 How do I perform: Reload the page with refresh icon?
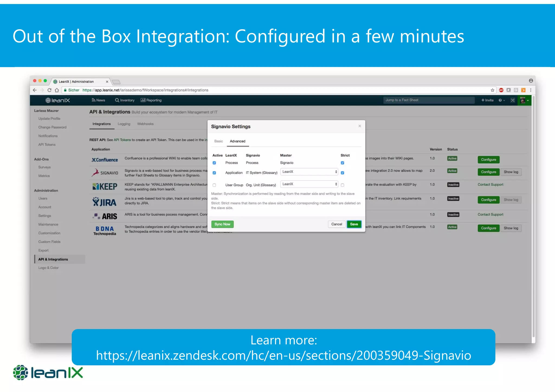[x=49, y=90]
